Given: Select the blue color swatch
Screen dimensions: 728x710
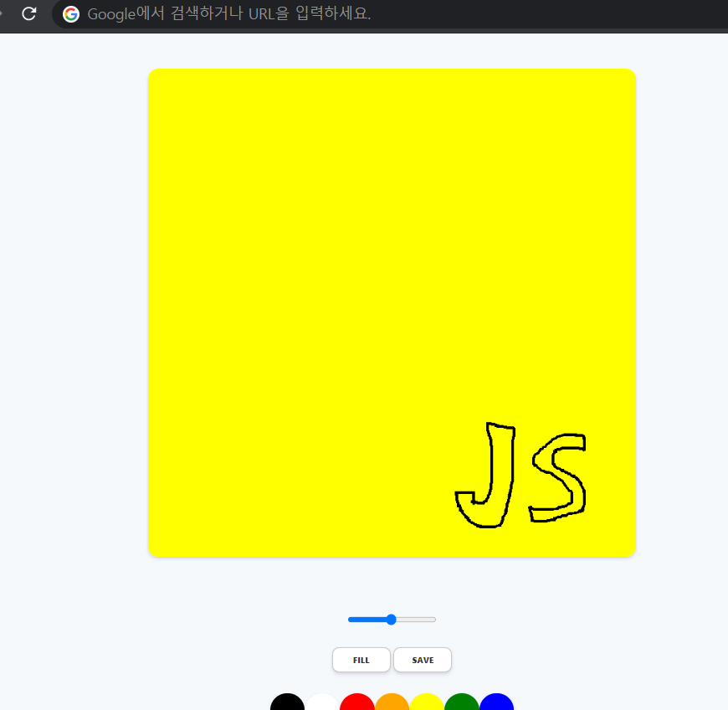Looking at the screenshot, I should click(x=496, y=702).
